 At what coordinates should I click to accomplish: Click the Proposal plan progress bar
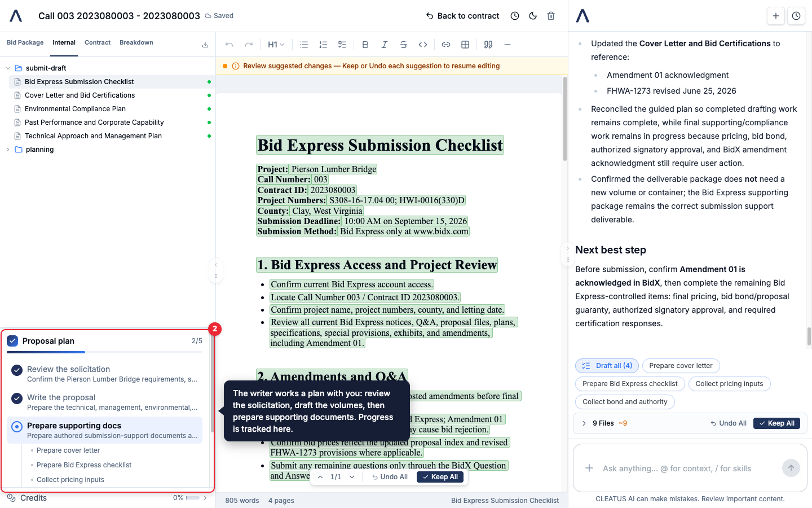pyautogui.click(x=104, y=352)
